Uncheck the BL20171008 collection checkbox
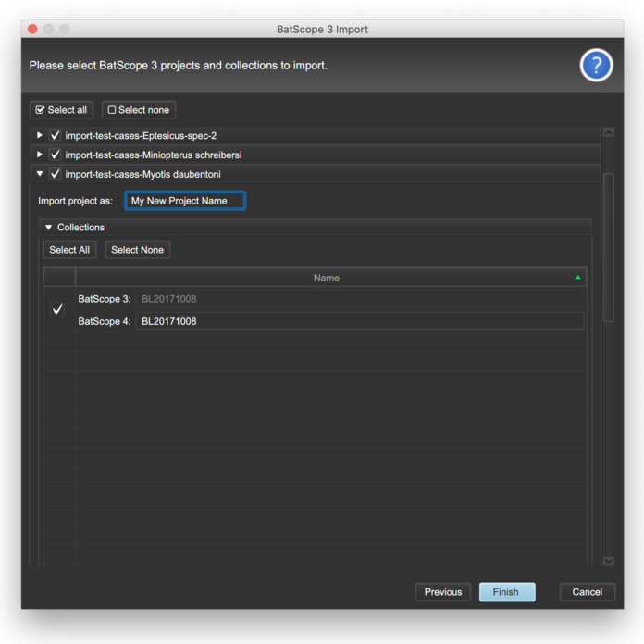 tap(57, 309)
